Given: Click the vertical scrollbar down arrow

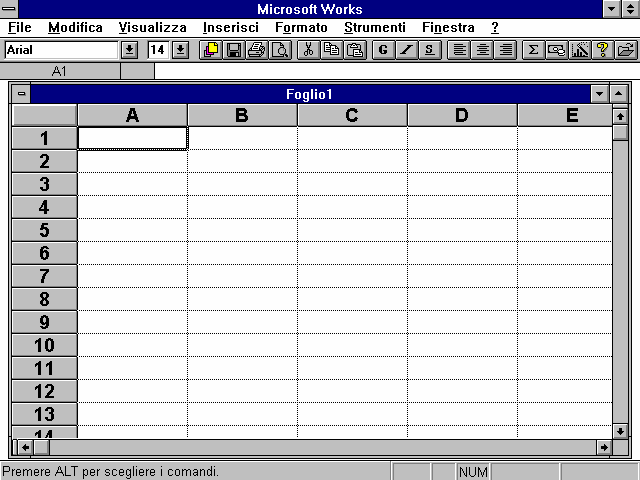Looking at the screenshot, I should point(620,431).
